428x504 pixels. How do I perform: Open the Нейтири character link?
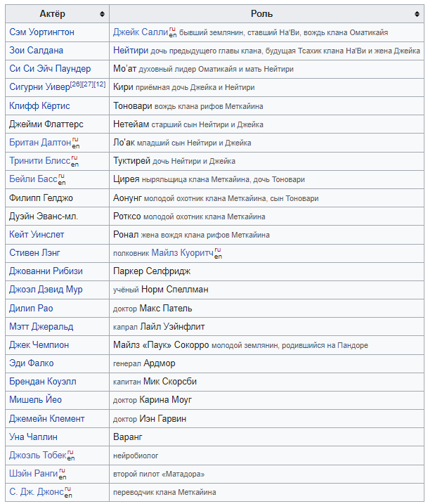(x=131, y=51)
